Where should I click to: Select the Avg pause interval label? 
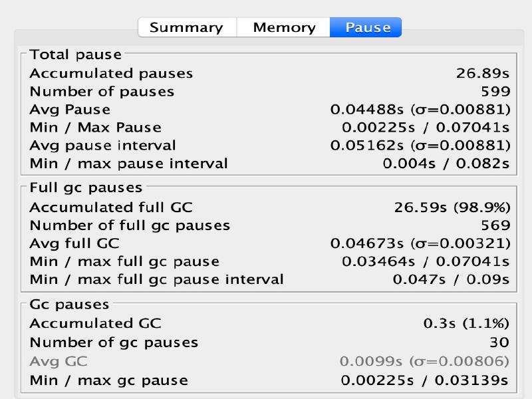[103, 146]
